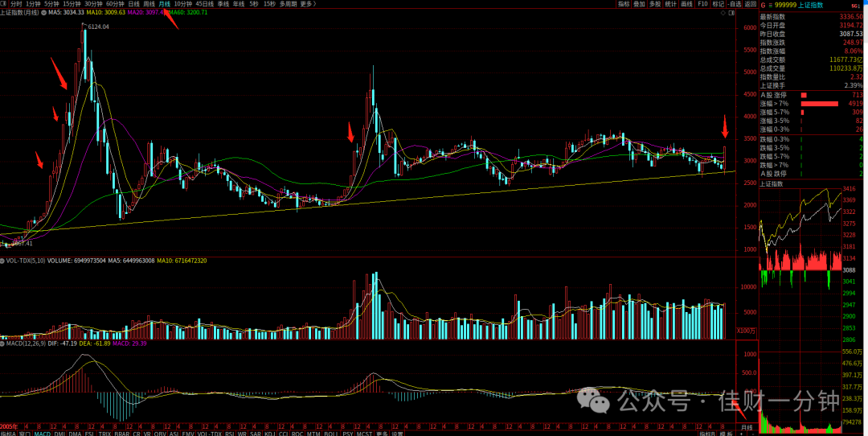The image size is (868, 436).
Task: Select the TRIX indicator tab
Action: coord(104,433)
